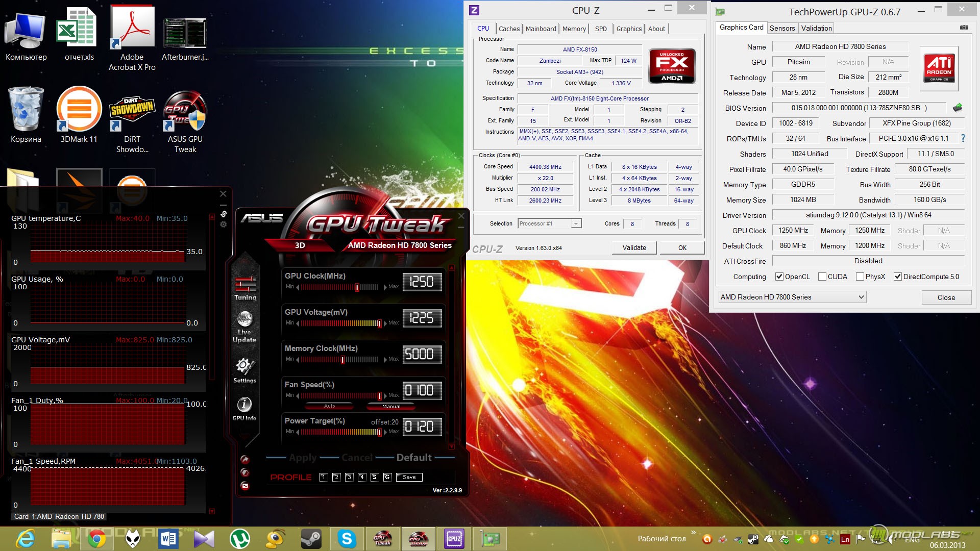980x551 pixels.
Task: Click the Bus Interface question mark icon
Action: [x=963, y=138]
